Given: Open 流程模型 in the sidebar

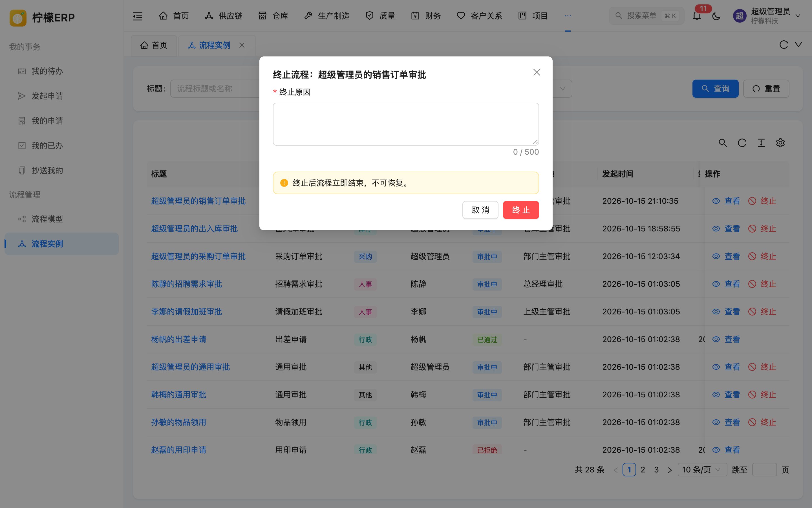Looking at the screenshot, I should pos(62,219).
